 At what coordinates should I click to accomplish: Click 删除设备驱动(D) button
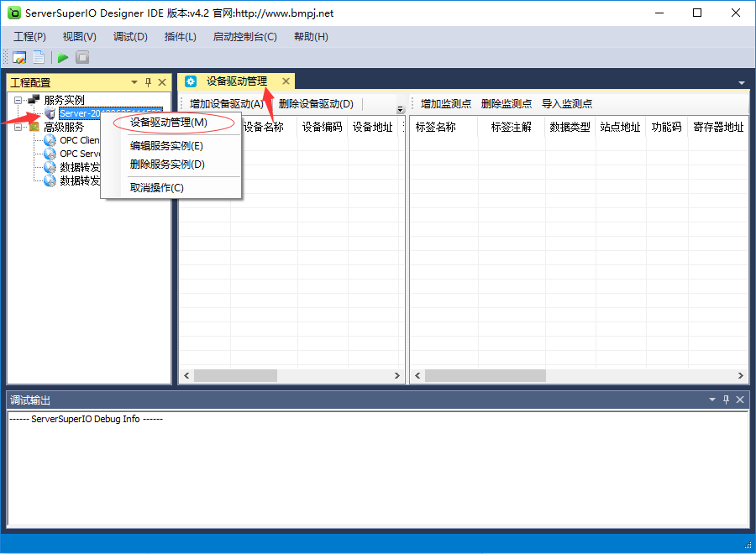click(x=316, y=104)
